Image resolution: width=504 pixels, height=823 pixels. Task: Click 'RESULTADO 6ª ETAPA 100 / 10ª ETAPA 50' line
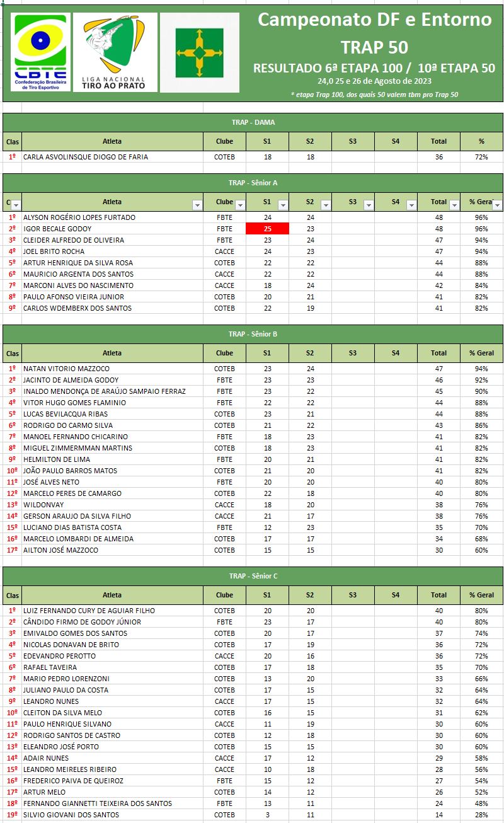click(374, 68)
